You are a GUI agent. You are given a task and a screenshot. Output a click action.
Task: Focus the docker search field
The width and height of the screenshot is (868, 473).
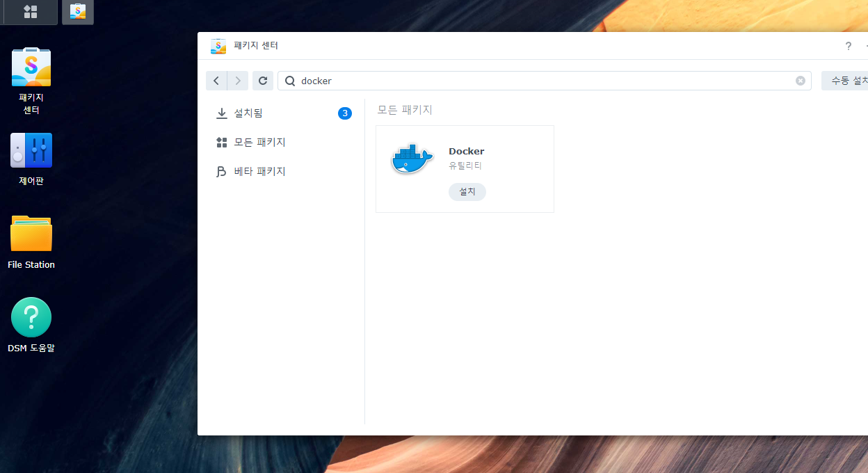pos(545,81)
